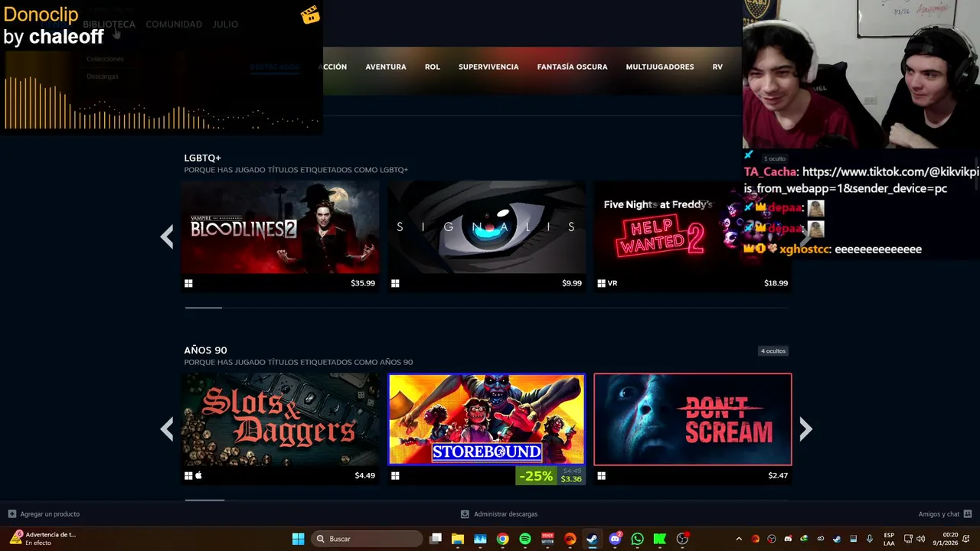The height and width of the screenshot is (551, 980).
Task: Click the plus icon for Agregar un producto
Action: (11, 514)
